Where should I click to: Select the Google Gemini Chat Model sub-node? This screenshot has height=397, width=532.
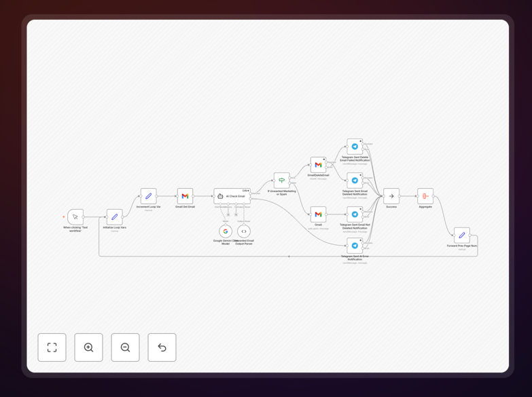point(226,231)
